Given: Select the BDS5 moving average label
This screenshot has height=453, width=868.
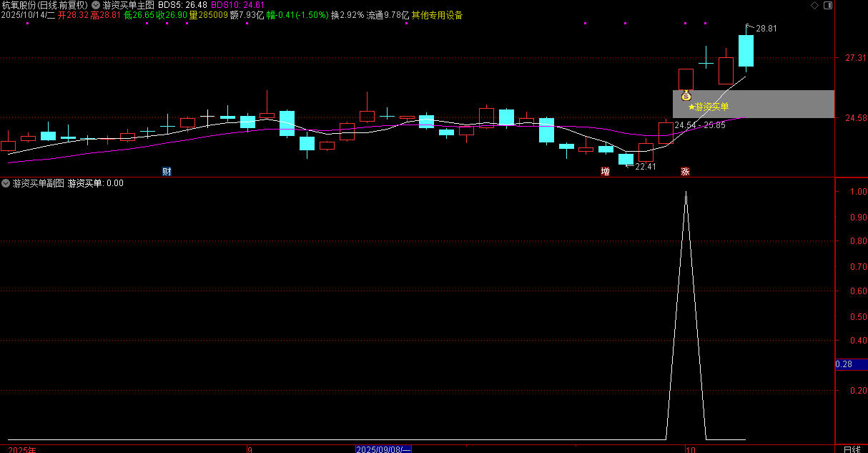Looking at the screenshot, I should coord(182,5).
